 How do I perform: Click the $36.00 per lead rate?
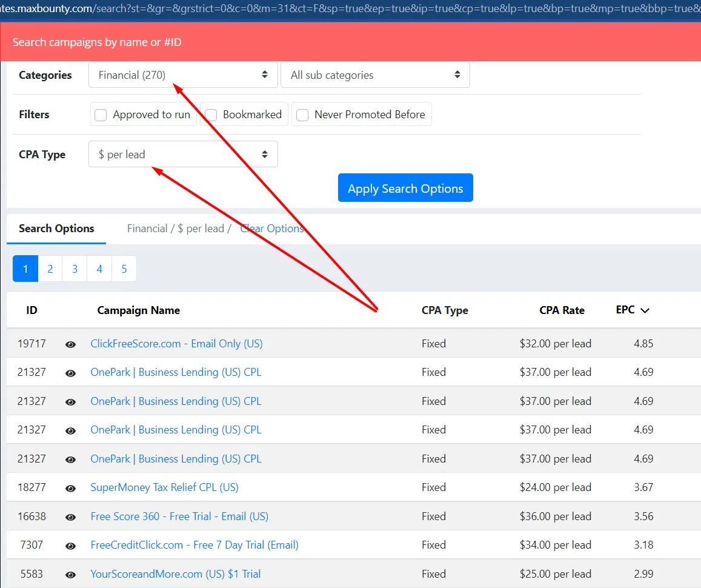[x=555, y=516]
